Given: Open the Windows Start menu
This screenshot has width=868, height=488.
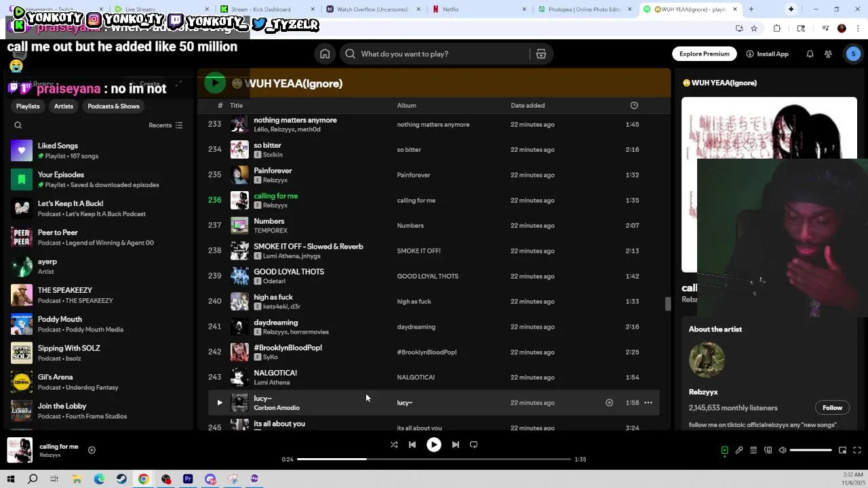Looking at the screenshot, I should 10,479.
